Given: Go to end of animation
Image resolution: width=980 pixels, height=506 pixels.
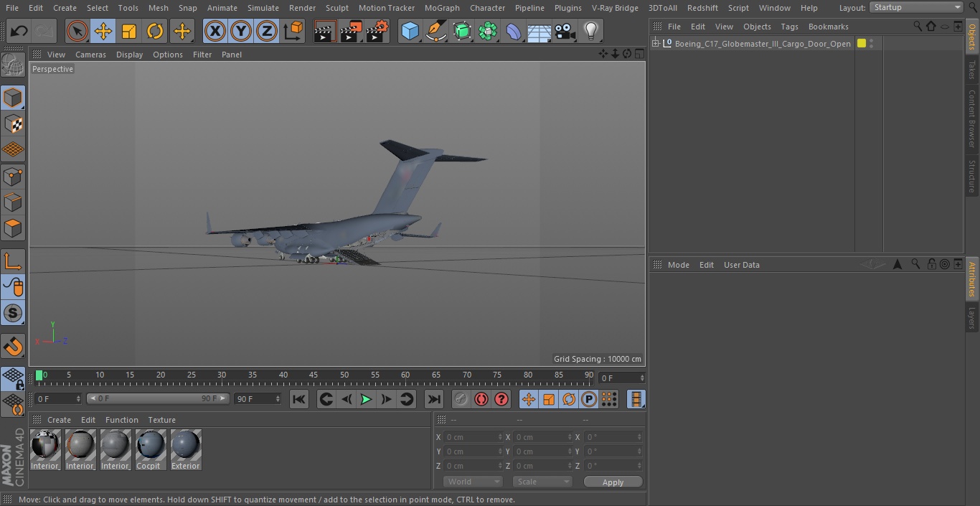Looking at the screenshot, I should [434, 399].
